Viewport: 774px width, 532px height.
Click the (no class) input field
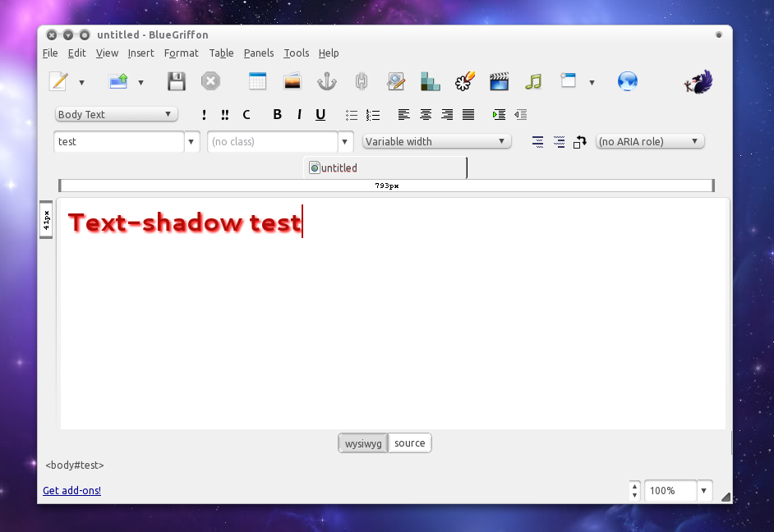272,141
